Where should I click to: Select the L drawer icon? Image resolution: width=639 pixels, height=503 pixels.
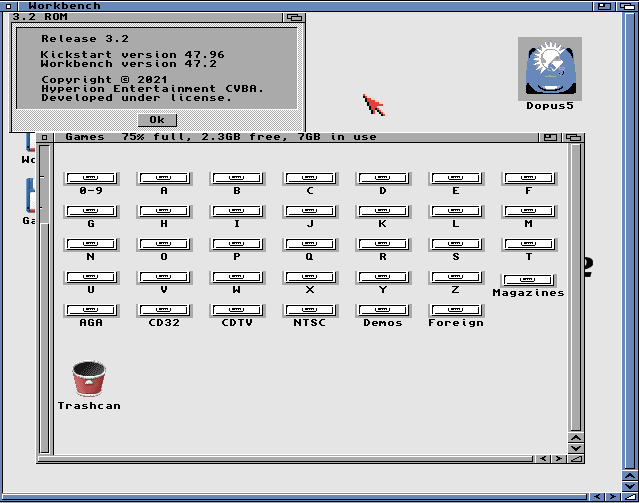(x=456, y=211)
